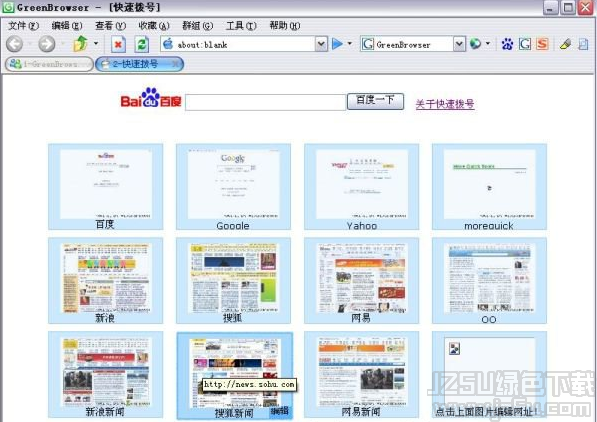The image size is (597, 422).
Task: Click the Back navigation arrow
Action: pos(15,44)
